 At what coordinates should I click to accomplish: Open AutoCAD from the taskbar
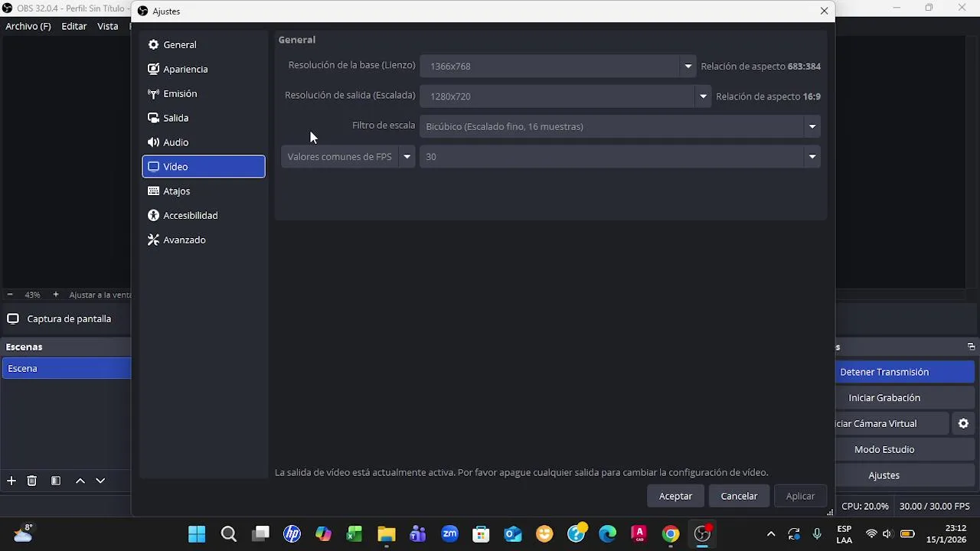coord(639,534)
